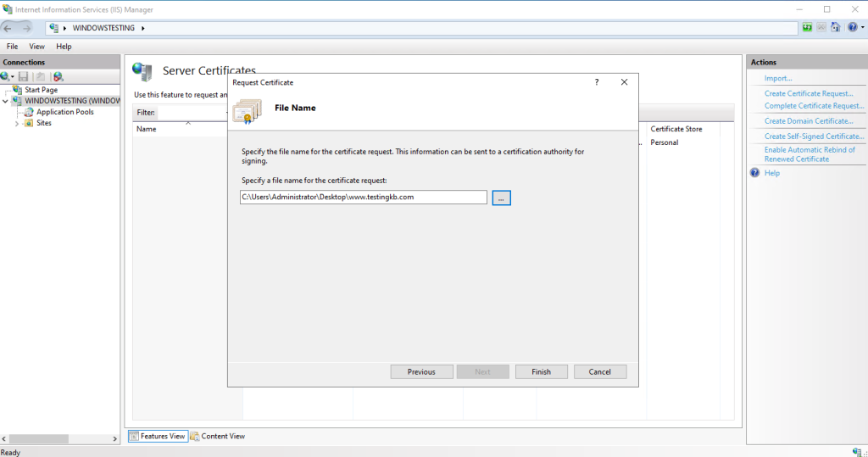Click the green Refresh page icon
868x457 pixels.
[x=806, y=28]
